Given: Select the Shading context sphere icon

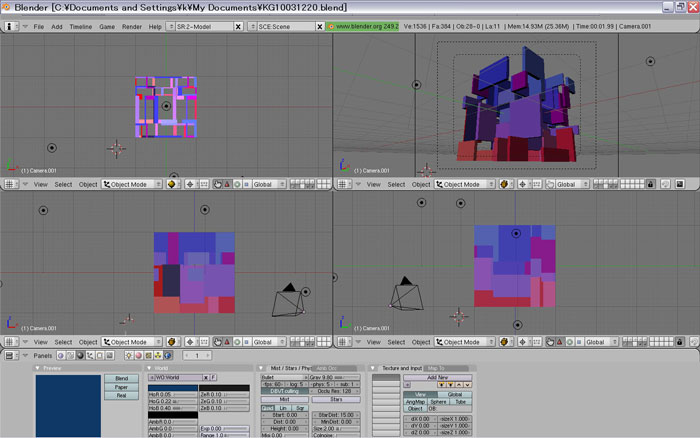Looking at the screenshot, I should coord(80,356).
